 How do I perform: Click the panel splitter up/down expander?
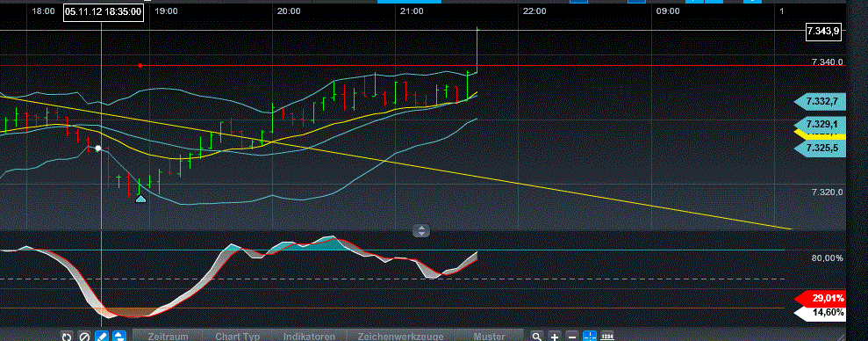click(x=421, y=230)
